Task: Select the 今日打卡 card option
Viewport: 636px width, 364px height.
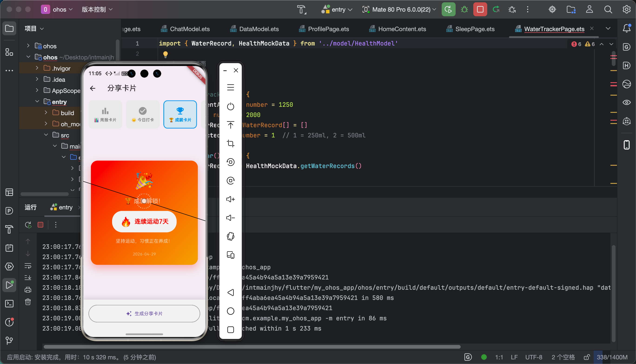Action: (143, 114)
